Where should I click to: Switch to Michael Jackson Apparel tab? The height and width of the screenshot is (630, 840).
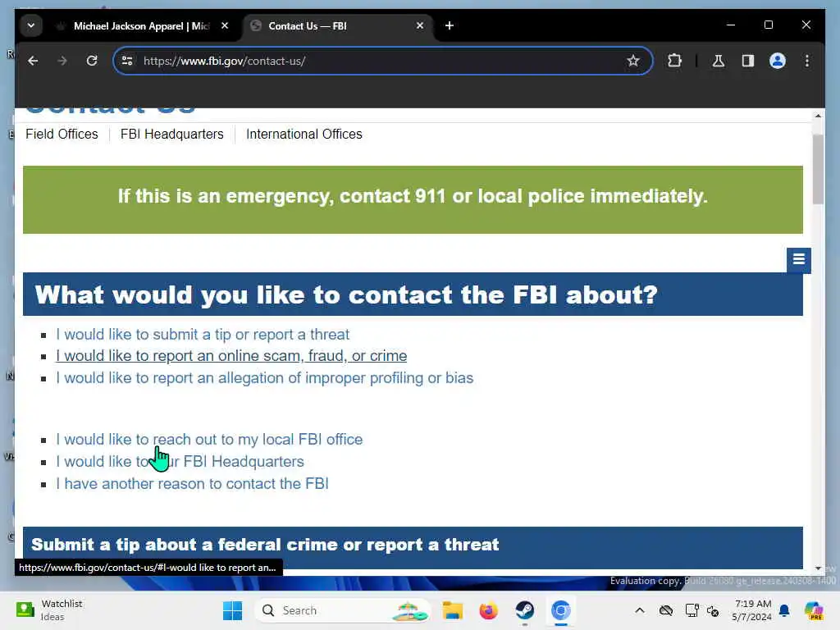(142, 25)
